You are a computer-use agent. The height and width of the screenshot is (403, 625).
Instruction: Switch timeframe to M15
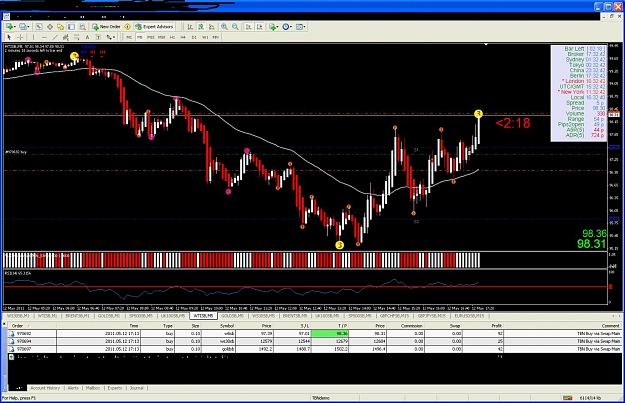point(151,37)
